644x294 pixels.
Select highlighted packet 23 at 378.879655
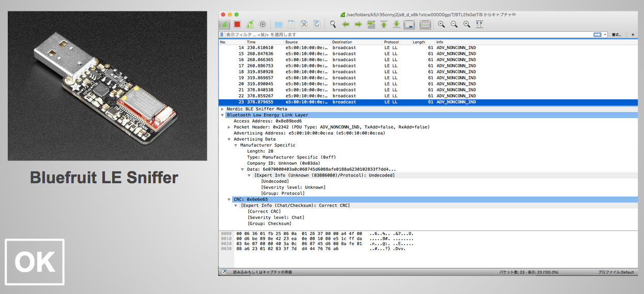[428, 102]
